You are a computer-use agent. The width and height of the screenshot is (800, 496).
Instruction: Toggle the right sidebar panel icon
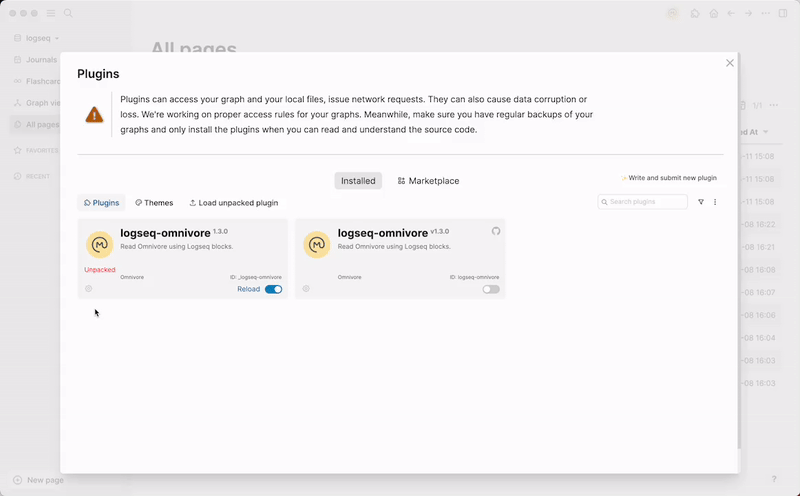tap(783, 14)
